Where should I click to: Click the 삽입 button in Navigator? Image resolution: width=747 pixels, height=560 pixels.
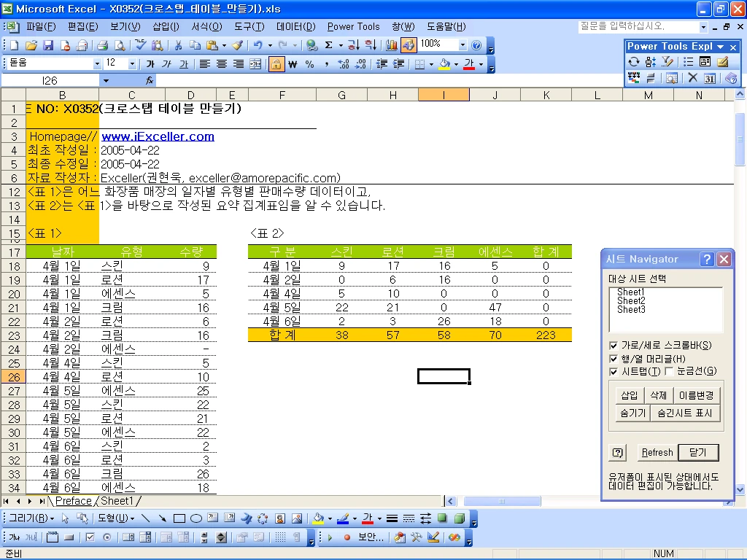[630, 395]
